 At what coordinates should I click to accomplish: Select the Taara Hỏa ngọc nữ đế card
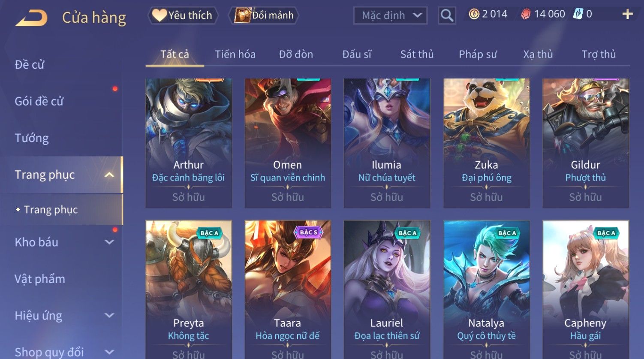point(288,290)
